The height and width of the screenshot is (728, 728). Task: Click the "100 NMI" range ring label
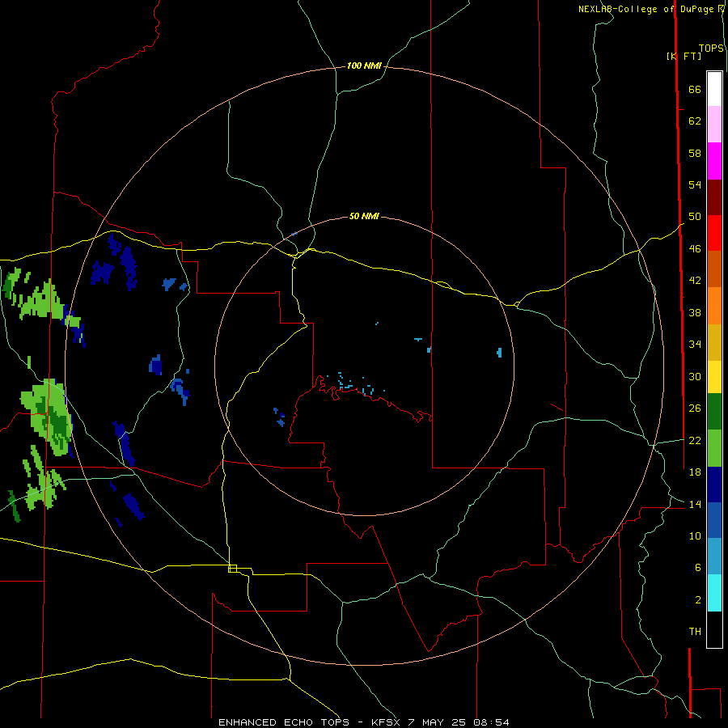coord(364,66)
